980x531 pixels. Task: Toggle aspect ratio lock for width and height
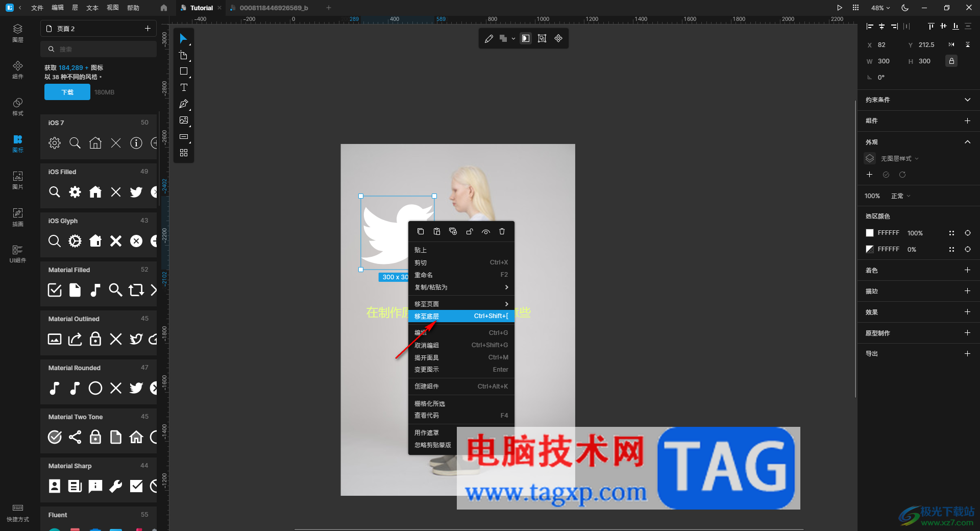click(951, 61)
